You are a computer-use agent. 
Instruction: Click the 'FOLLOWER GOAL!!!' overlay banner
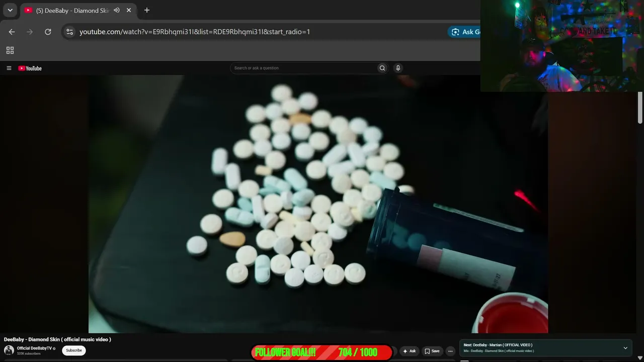point(321,352)
